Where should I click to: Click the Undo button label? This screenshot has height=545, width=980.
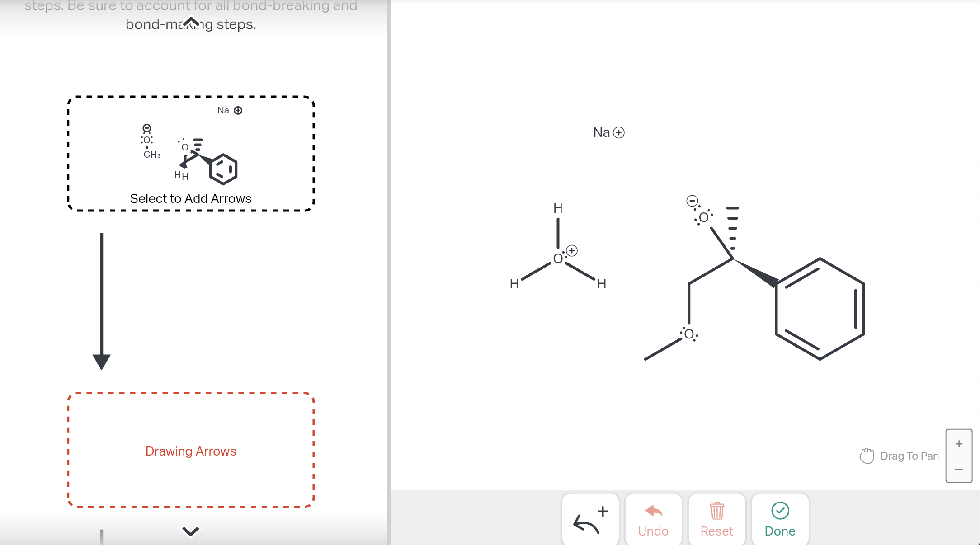point(654,531)
